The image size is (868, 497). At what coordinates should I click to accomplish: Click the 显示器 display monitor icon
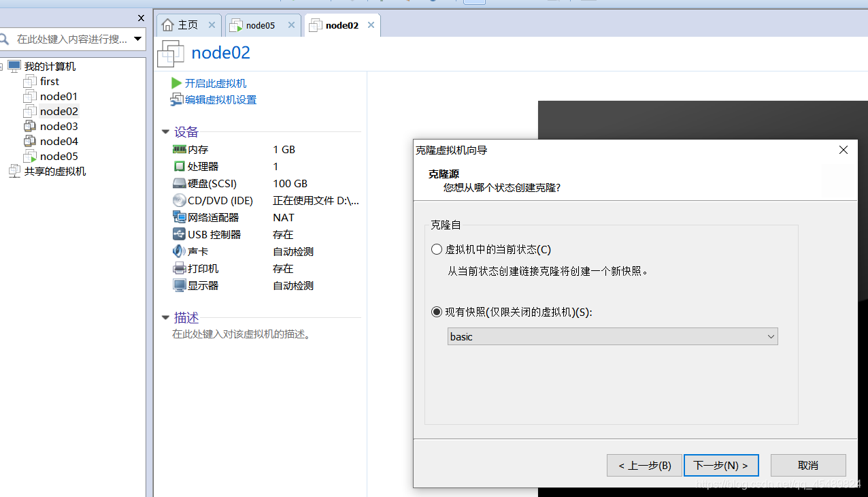point(180,285)
